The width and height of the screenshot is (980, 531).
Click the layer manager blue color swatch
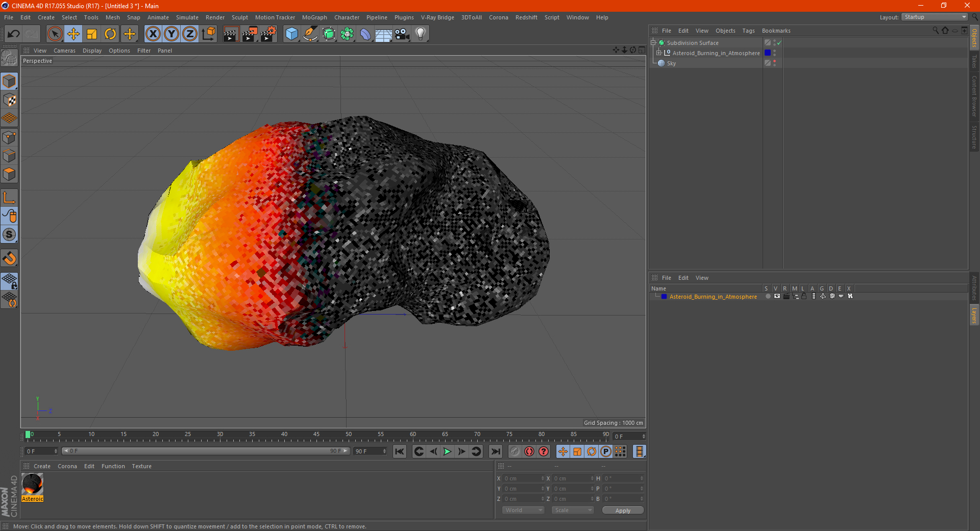click(x=664, y=297)
